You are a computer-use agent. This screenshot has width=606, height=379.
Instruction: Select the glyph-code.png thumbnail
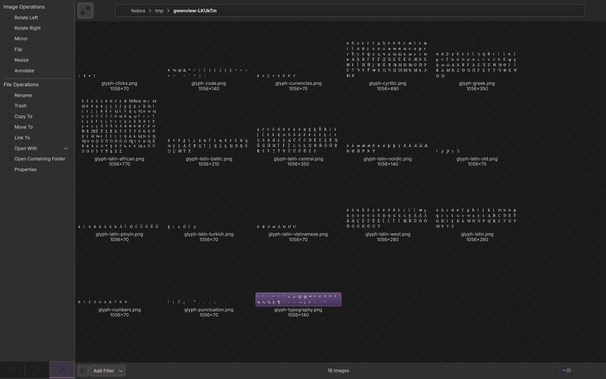[x=209, y=73]
